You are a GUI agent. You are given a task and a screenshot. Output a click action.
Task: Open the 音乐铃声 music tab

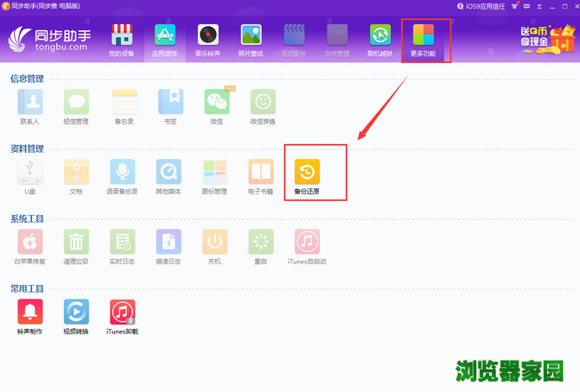pos(207,40)
